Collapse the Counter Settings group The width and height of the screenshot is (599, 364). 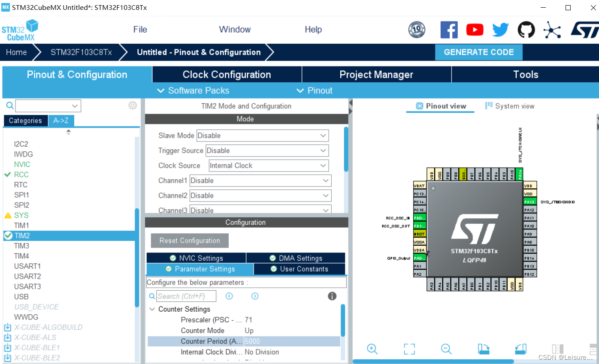coord(152,309)
